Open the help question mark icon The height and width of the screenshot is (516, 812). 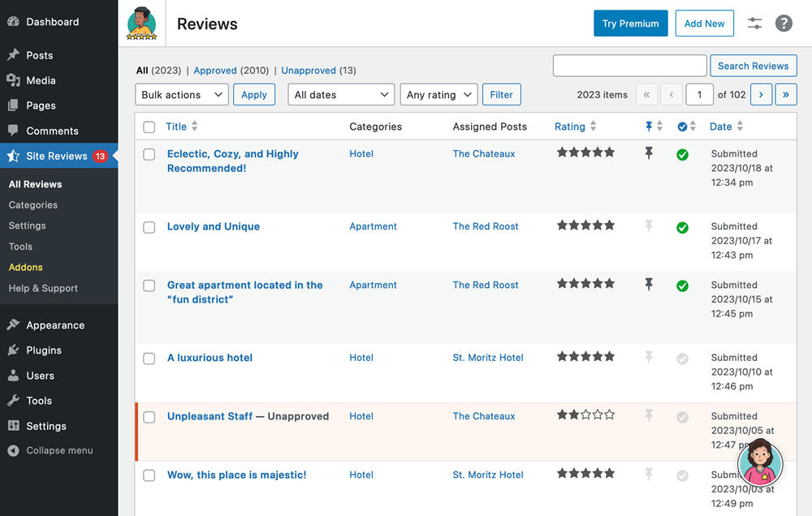tap(784, 24)
